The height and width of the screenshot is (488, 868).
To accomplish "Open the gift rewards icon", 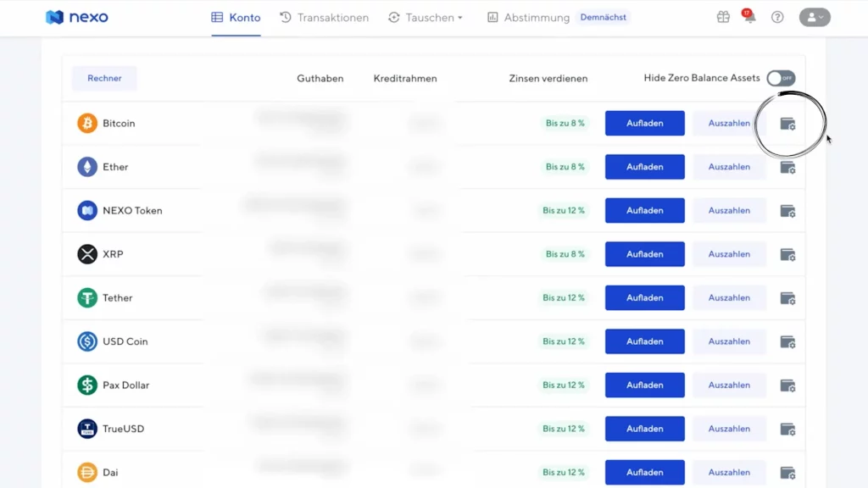I will tap(723, 17).
